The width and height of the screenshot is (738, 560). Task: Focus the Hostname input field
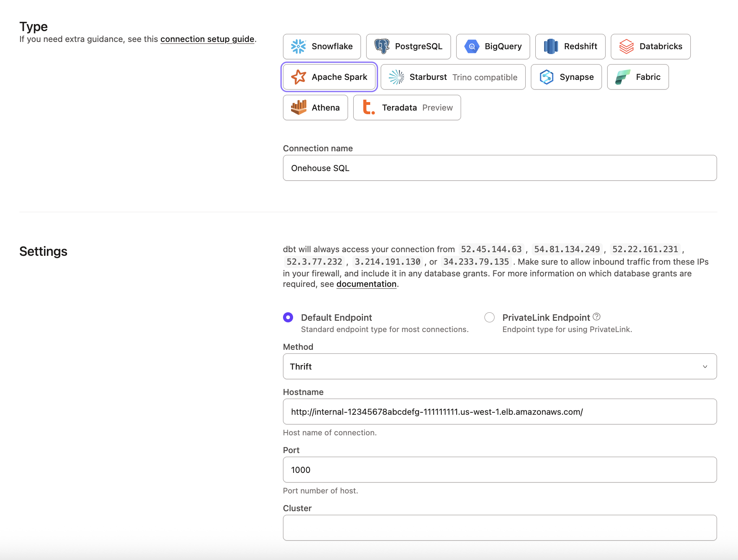pyautogui.click(x=499, y=412)
